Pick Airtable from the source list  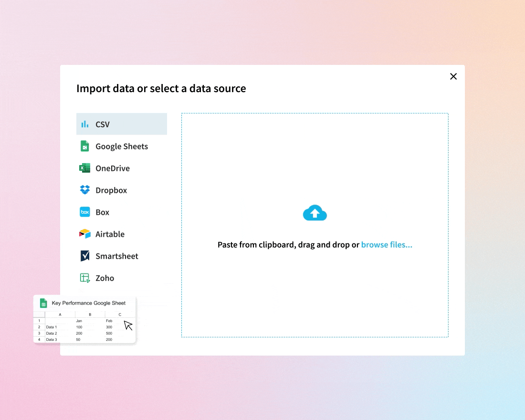122,234
